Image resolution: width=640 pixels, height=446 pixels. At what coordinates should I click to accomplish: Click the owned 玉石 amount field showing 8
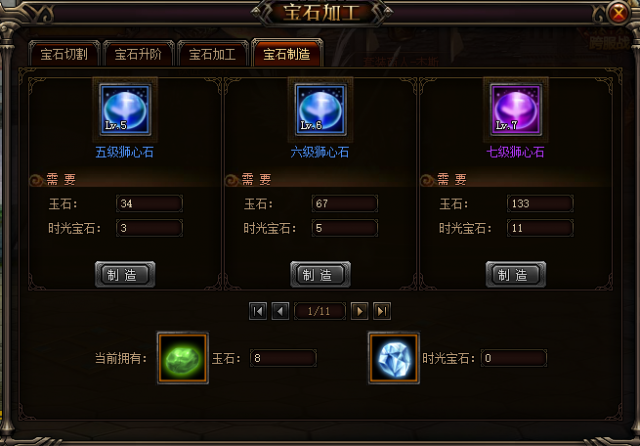point(283,358)
